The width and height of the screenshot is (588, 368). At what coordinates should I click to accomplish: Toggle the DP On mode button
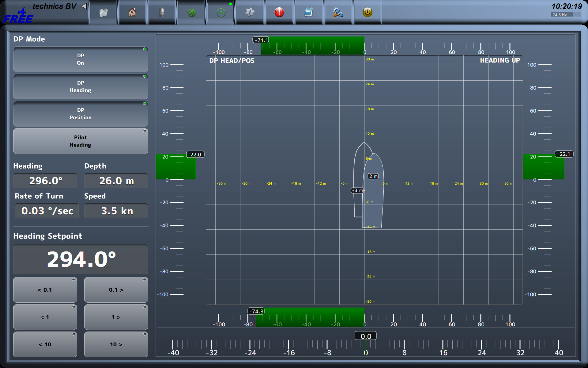(x=81, y=59)
